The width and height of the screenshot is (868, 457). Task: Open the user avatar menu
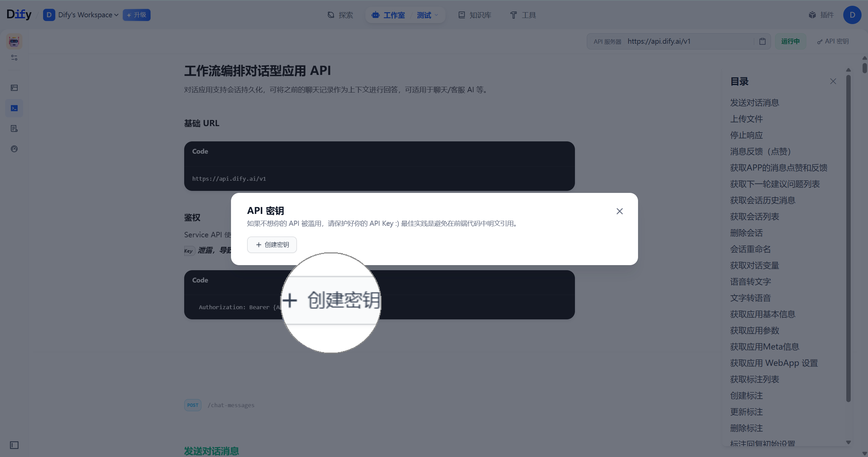coord(852,15)
